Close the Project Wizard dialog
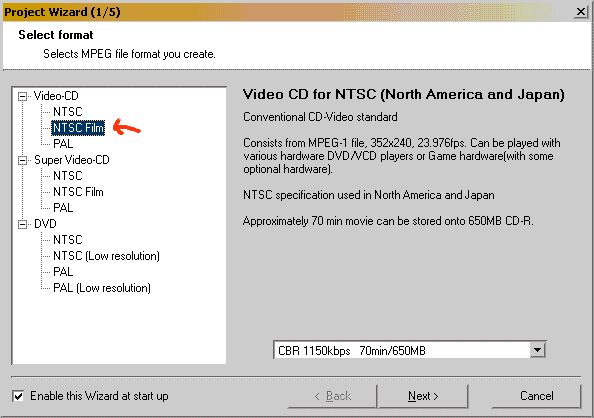Viewport: 594px width, 418px height. pyautogui.click(x=581, y=12)
